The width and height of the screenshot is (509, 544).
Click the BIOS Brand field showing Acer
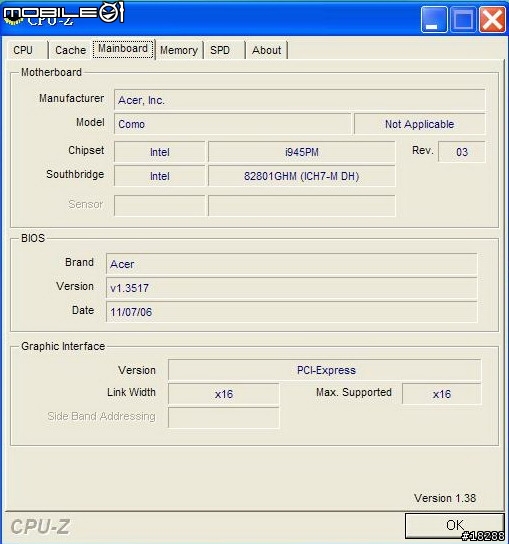point(291,264)
